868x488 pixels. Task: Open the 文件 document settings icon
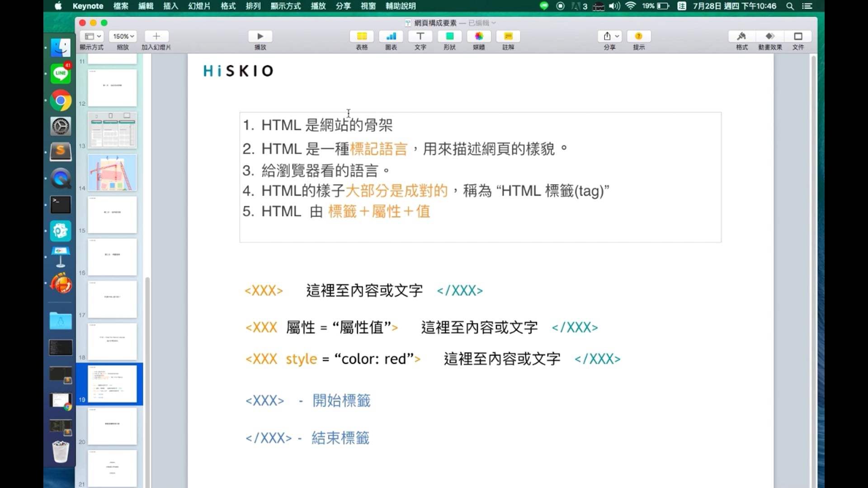tap(798, 36)
